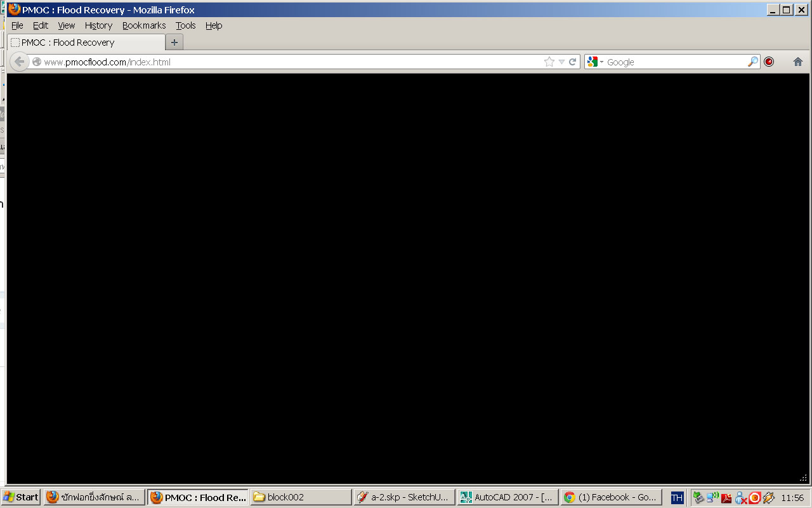
Task: Click the Winamp lightning tray icon
Action: (768, 498)
